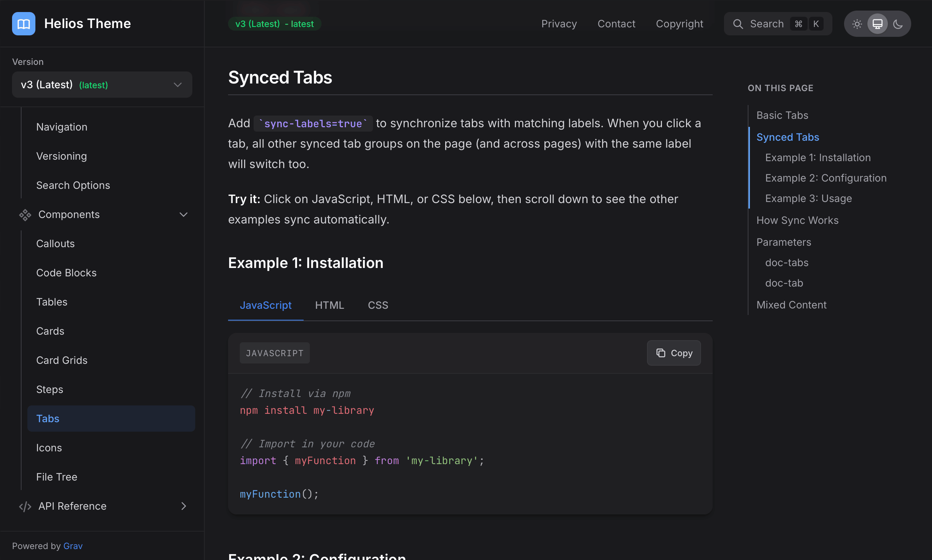Expand the API Reference section arrow
Image resolution: width=932 pixels, height=560 pixels.
(x=184, y=506)
